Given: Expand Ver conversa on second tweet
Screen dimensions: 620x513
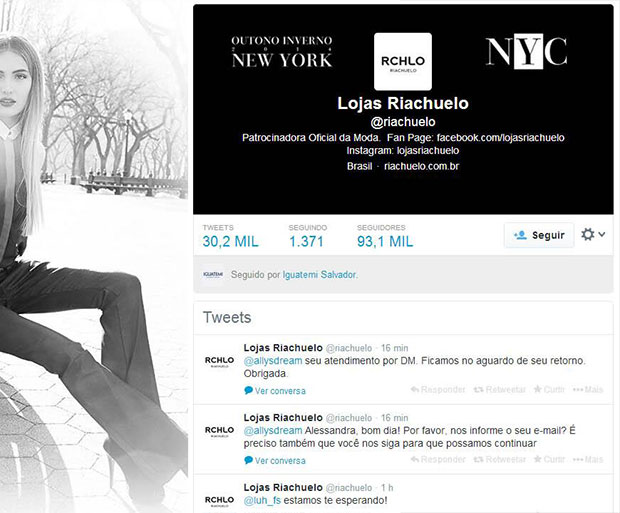Looking at the screenshot, I should click(x=275, y=460).
